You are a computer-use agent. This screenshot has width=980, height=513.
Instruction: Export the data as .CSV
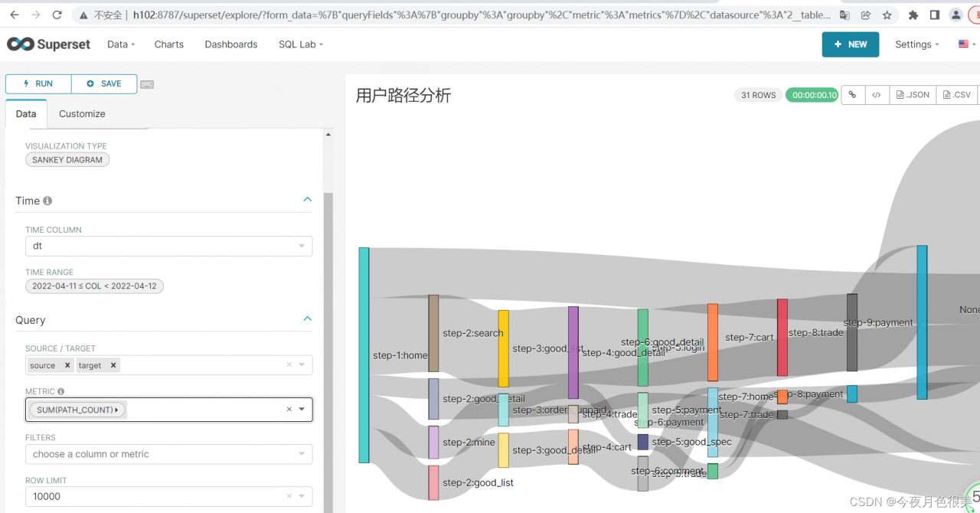pyautogui.click(x=957, y=95)
